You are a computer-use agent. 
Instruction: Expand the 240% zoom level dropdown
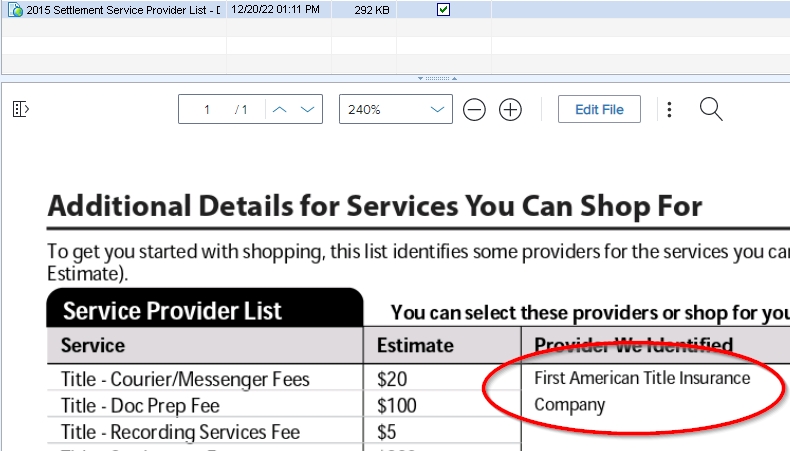point(437,109)
